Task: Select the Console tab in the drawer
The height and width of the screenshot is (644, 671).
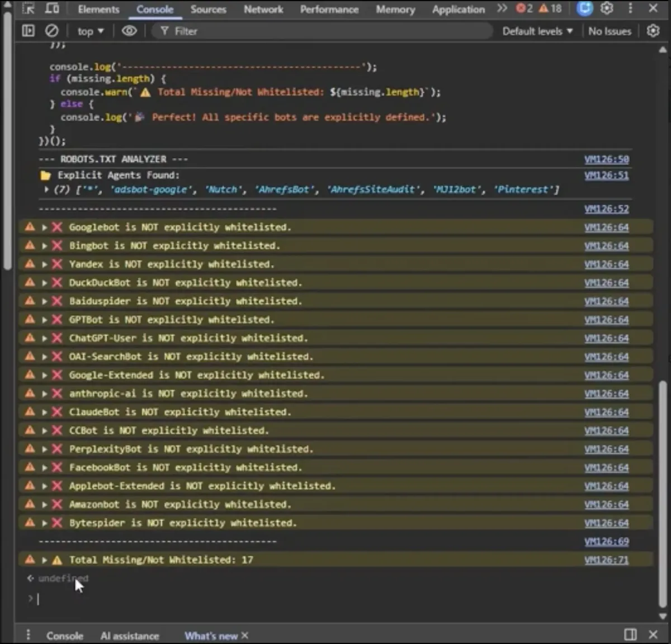Action: (65, 636)
